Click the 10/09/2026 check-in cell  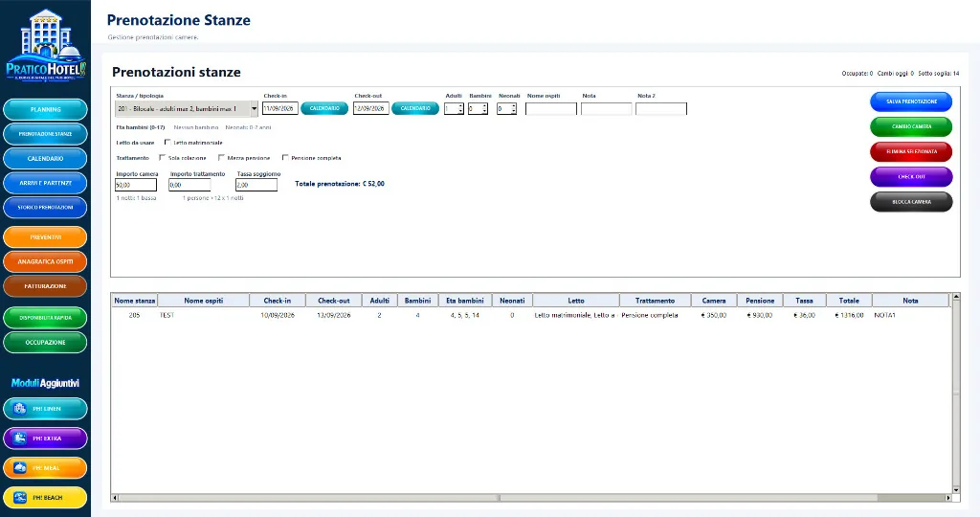tap(278, 315)
